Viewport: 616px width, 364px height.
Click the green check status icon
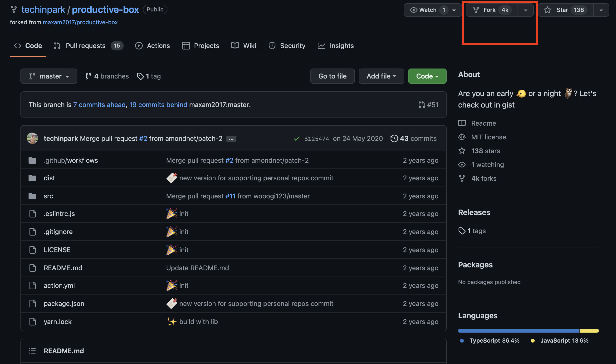coord(297,139)
